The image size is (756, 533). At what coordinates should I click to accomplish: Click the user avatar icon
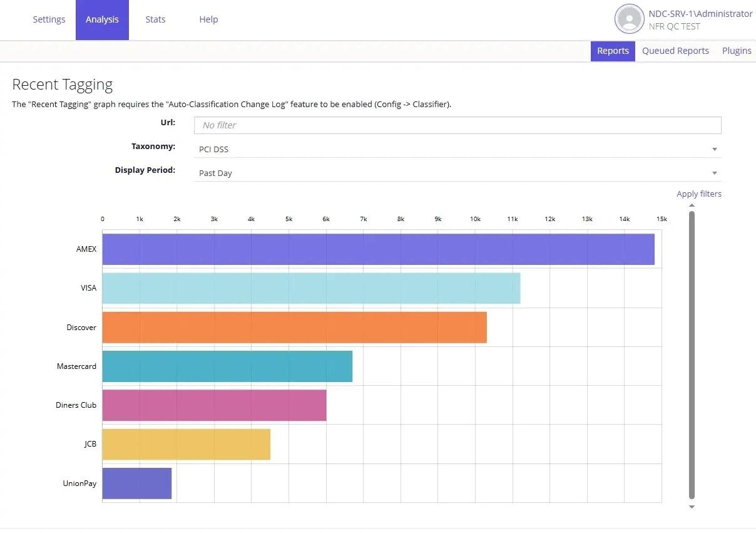[x=629, y=19]
